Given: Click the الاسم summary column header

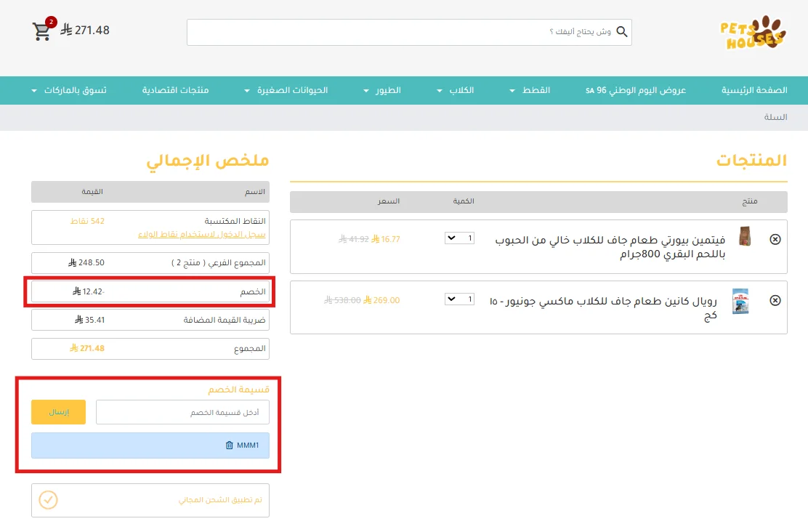Looking at the screenshot, I should click(x=255, y=192).
